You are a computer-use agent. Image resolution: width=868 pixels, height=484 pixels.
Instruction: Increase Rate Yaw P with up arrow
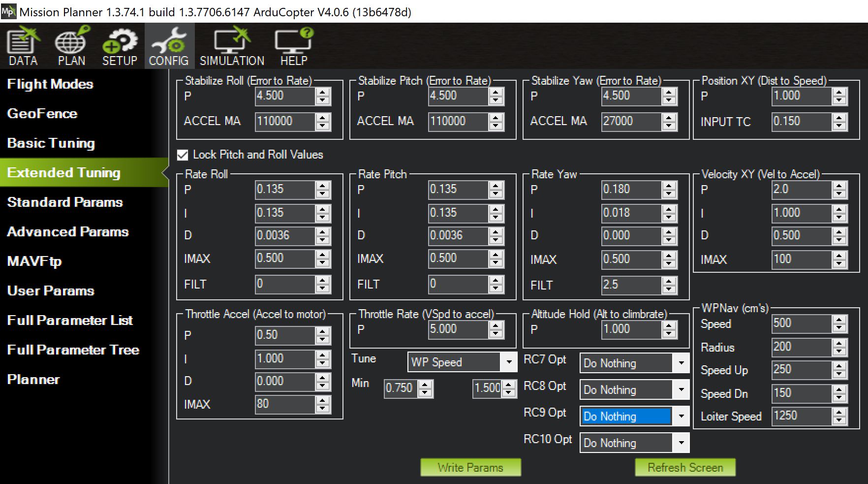coord(669,186)
